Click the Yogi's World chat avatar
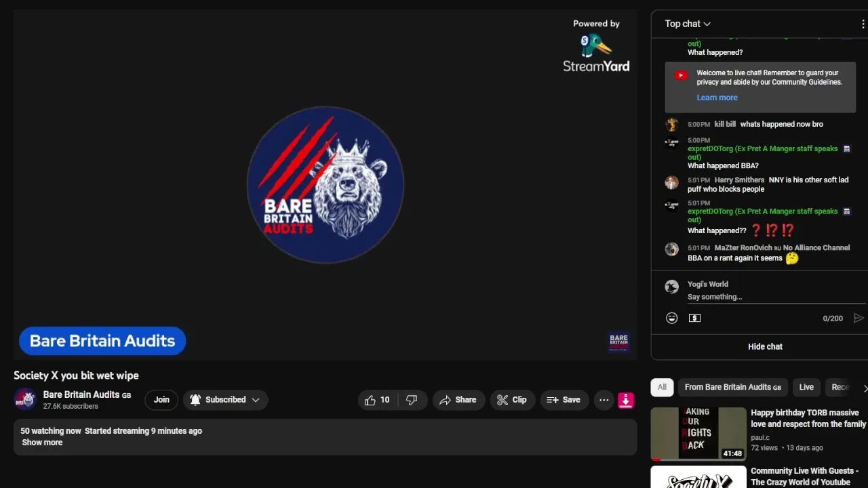This screenshot has width=868, height=488. point(672,287)
